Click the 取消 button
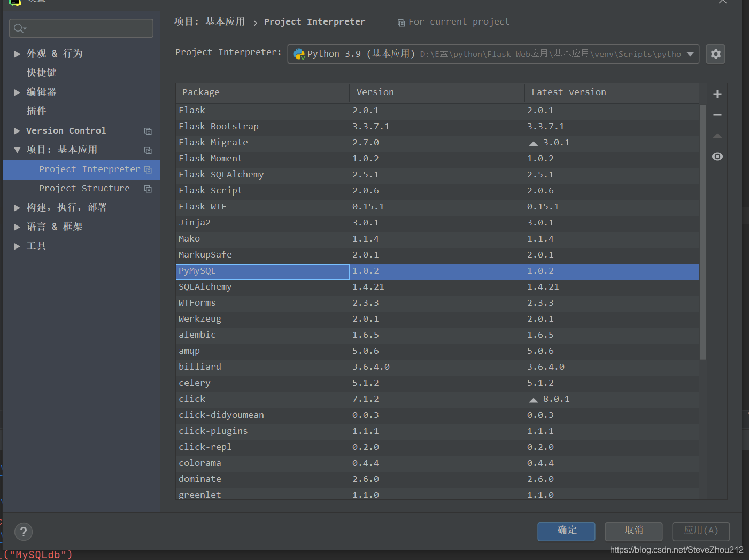Viewport: 749px width, 560px height. (634, 531)
